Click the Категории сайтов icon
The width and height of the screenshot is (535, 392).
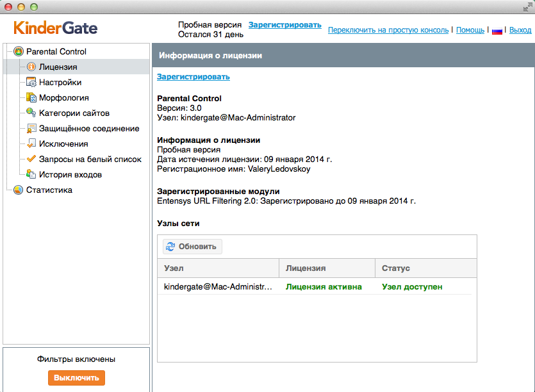(x=31, y=113)
